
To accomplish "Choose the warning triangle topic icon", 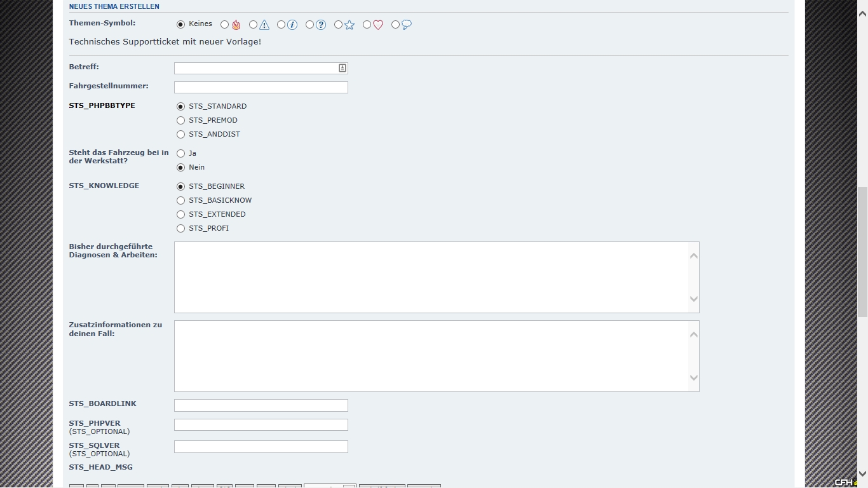I will pyautogui.click(x=254, y=25).
